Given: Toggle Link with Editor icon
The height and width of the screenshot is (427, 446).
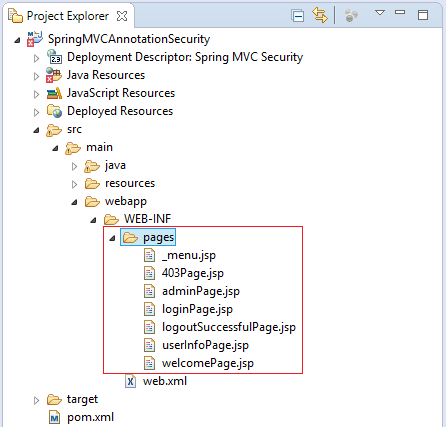Looking at the screenshot, I should [320, 15].
